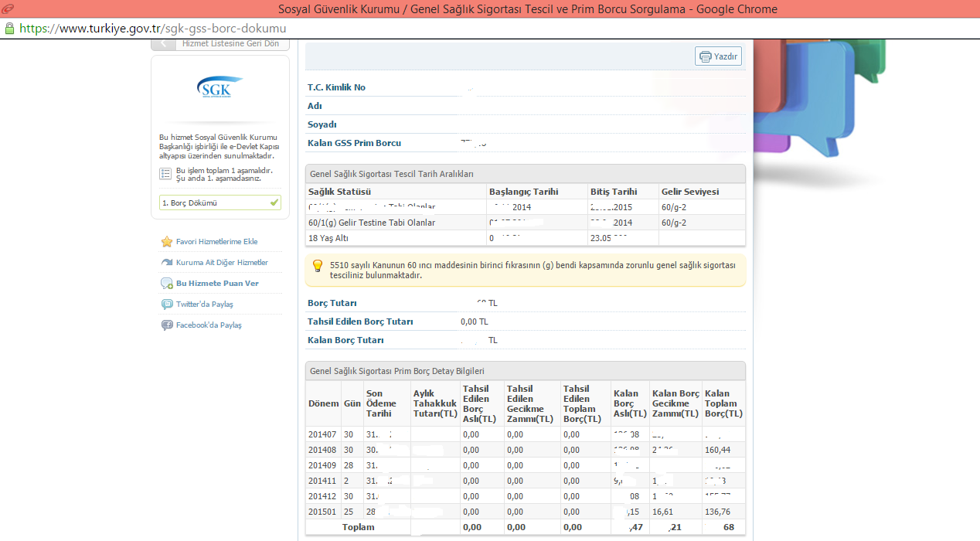Viewport: 980px width, 541px height.
Task: Click the Soyadı label
Action: tap(322, 124)
